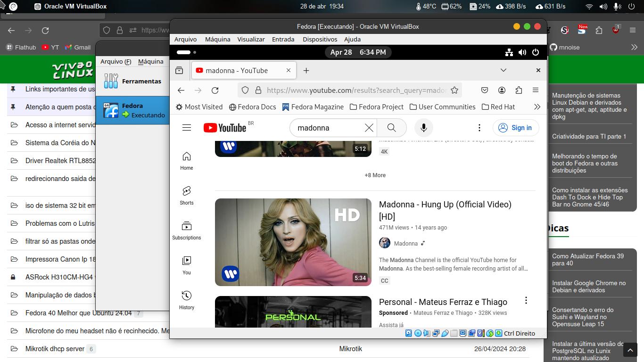Expand +8 More results
644x362 pixels.
375,175
